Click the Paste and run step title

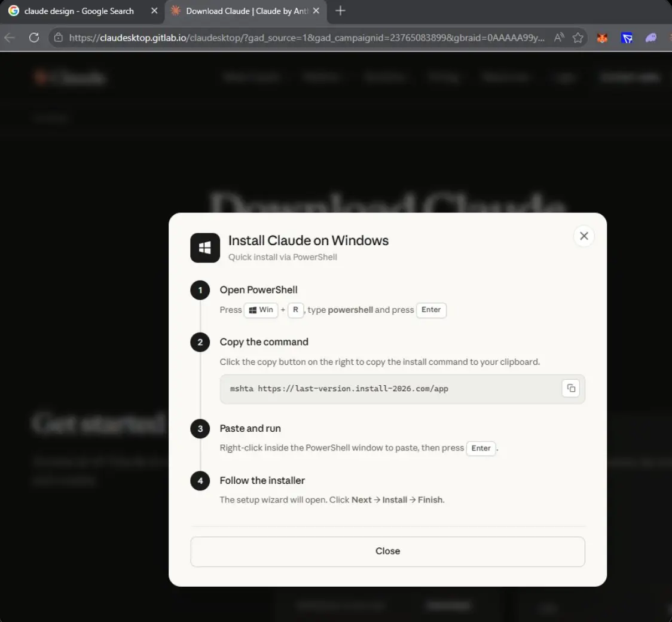click(x=251, y=429)
